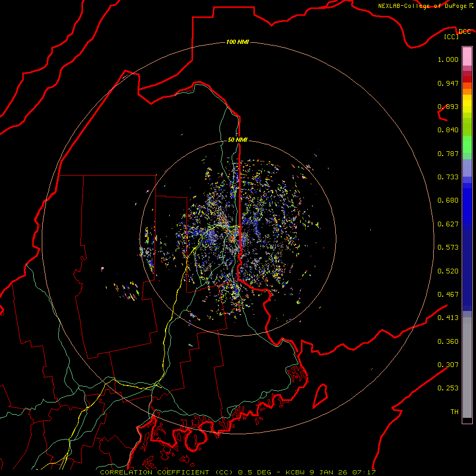Viewport: 476px width, 476px height.
Task: Select the 0.787 legend value
Action: [x=448, y=153]
